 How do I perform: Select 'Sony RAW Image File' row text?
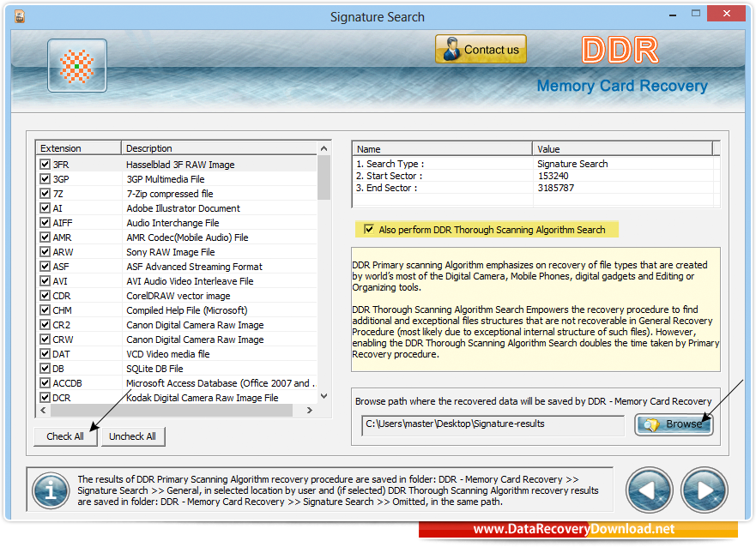click(x=171, y=252)
